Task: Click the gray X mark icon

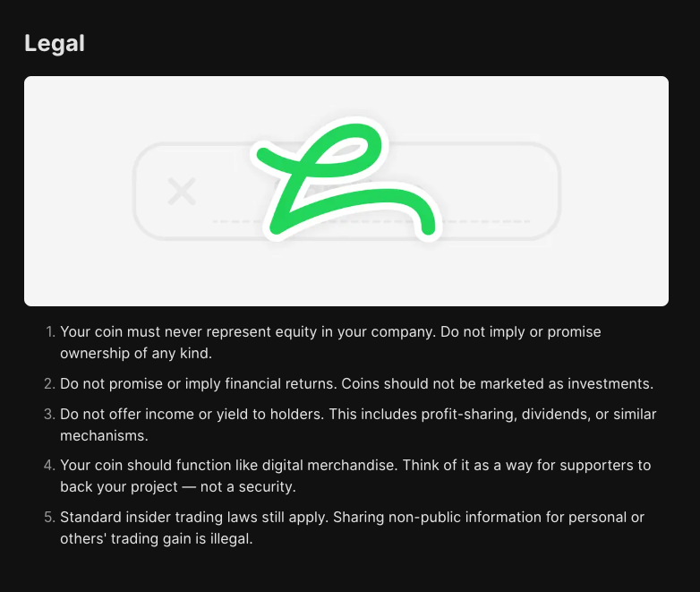Action: pyautogui.click(x=182, y=192)
